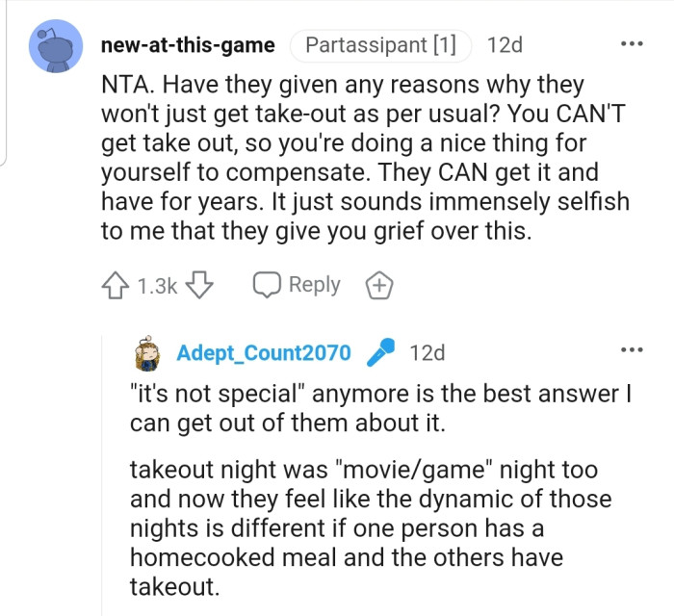
Task: Open the three-dot menu on Adept_Count2070's reply
Action: click(633, 350)
